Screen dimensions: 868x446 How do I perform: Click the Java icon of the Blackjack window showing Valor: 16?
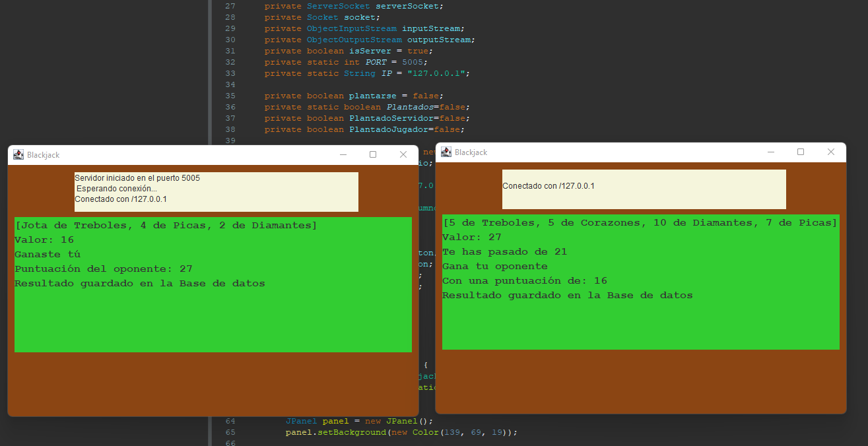(18, 154)
